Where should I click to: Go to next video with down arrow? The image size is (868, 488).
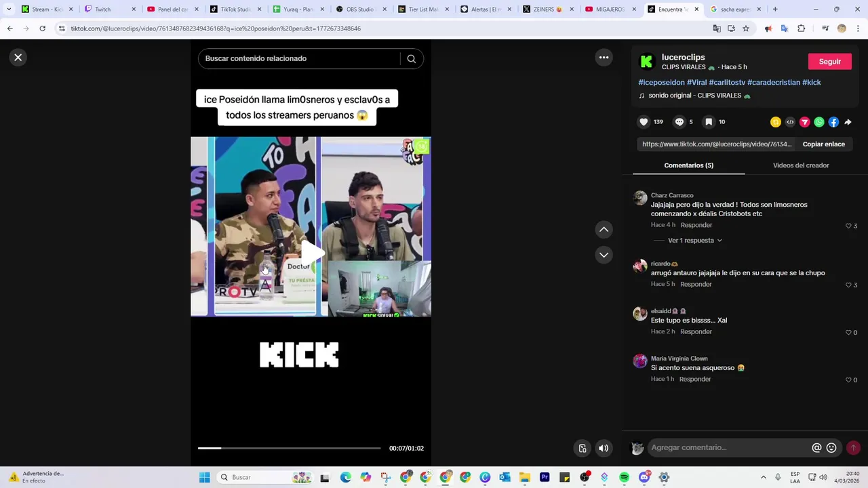click(604, 255)
